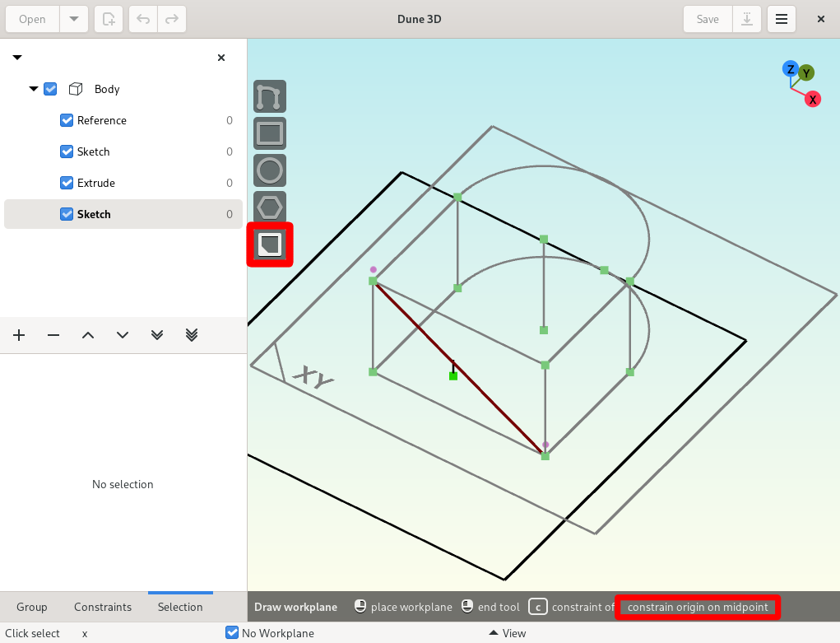Add a new group with plus button
The width and height of the screenshot is (840, 643).
(x=19, y=335)
